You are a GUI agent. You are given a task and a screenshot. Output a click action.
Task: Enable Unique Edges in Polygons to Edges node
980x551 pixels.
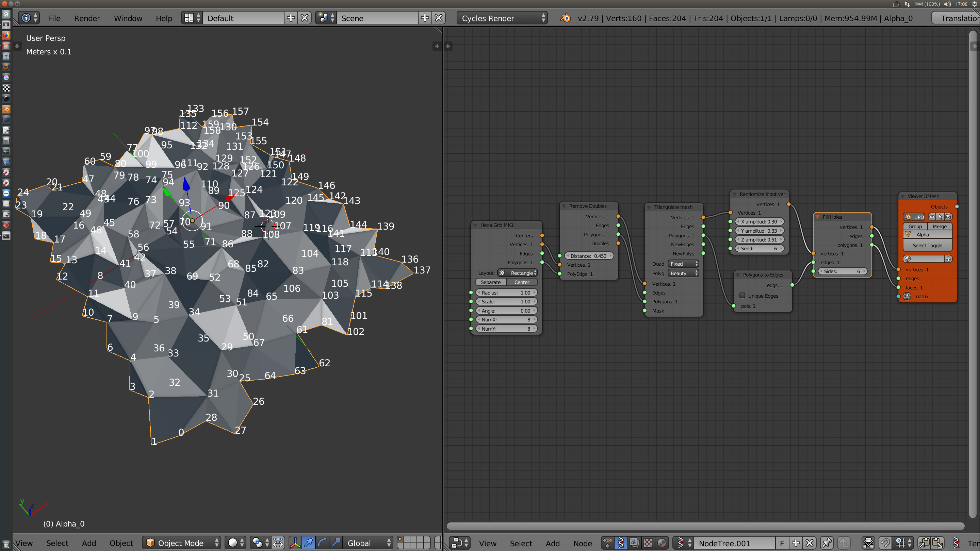point(742,296)
